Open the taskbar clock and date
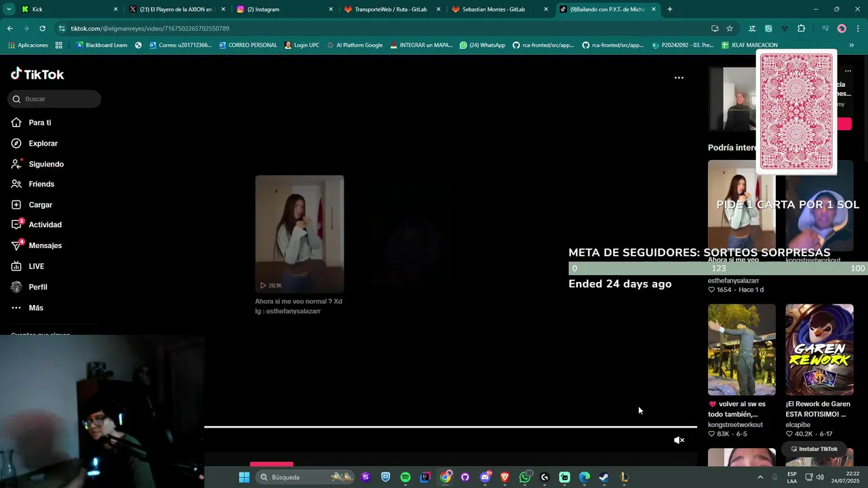Screen dimensions: 868x488 (845, 477)
